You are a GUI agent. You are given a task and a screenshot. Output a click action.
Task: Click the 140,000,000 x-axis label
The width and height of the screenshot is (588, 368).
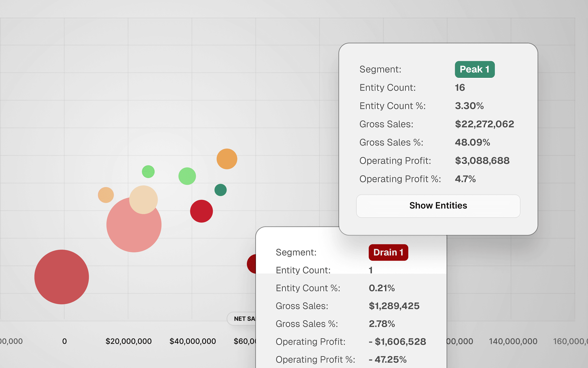[513, 341]
